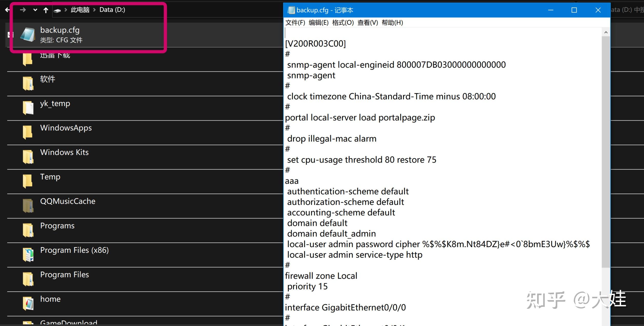
Task: Open the WindowsApps folder icon
Action: pos(28,132)
